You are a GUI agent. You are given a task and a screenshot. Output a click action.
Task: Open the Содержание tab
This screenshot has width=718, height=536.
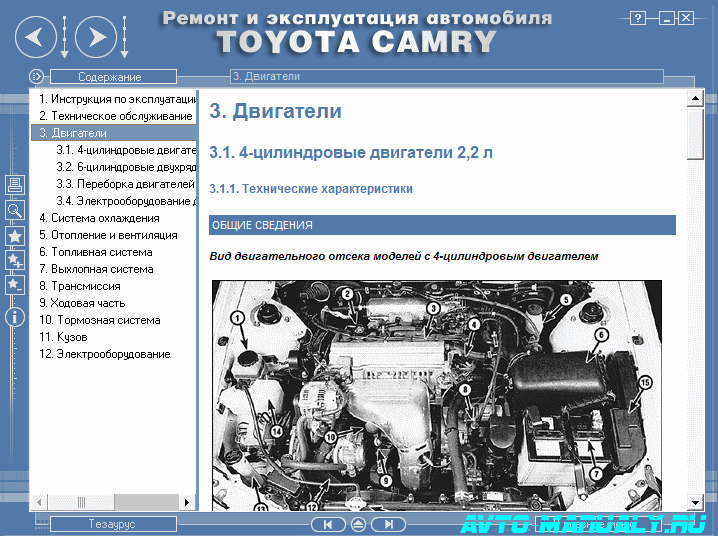pos(110,77)
